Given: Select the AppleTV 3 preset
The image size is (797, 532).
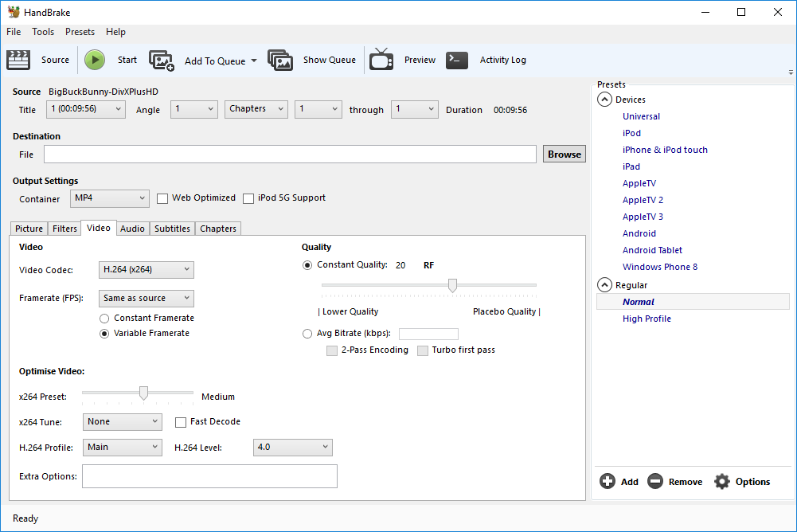Looking at the screenshot, I should tap(643, 217).
